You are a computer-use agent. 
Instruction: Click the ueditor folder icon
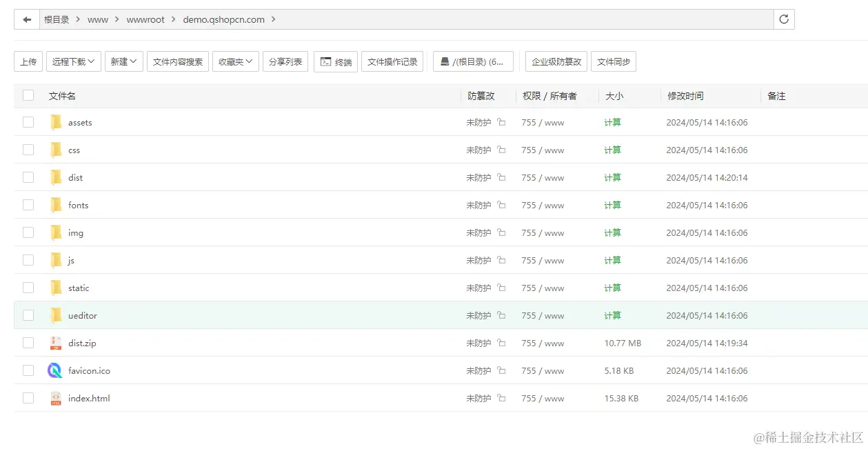point(57,315)
